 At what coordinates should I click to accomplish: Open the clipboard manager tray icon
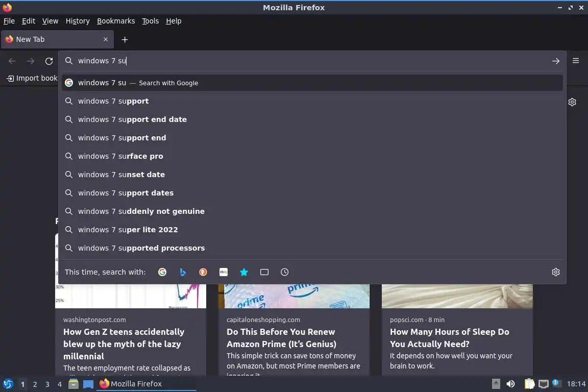click(529, 384)
